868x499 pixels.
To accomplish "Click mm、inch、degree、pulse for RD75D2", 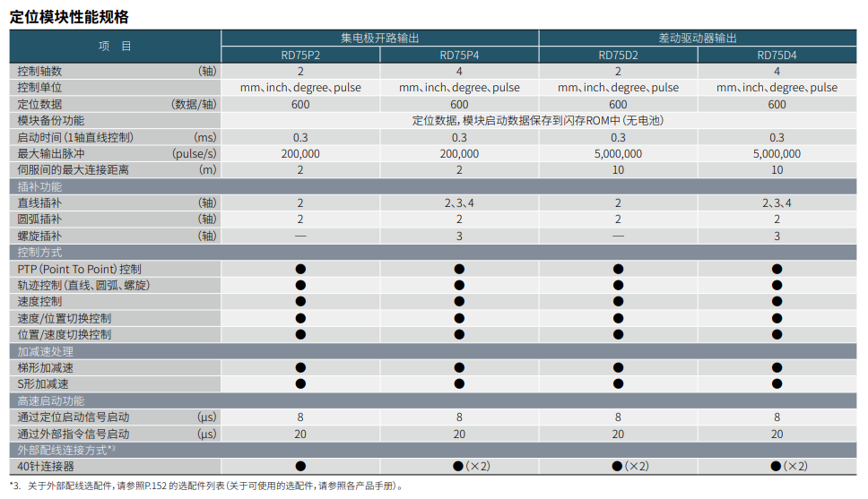I will [x=618, y=88].
